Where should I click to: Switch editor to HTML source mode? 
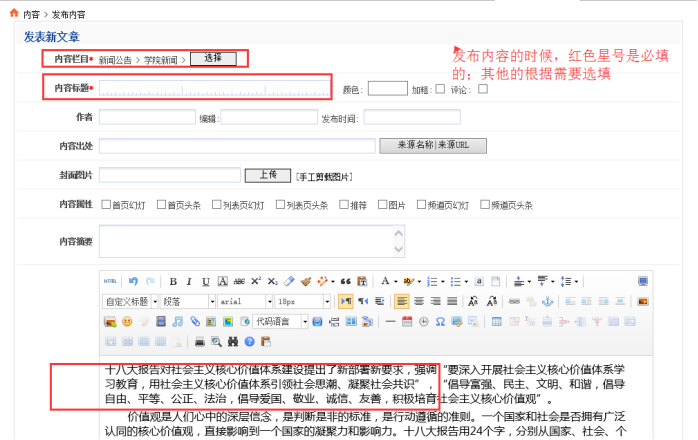pyautogui.click(x=110, y=281)
